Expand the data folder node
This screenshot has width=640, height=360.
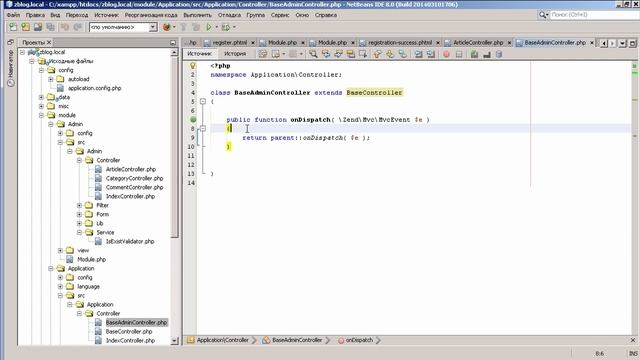pyautogui.click(x=41, y=97)
